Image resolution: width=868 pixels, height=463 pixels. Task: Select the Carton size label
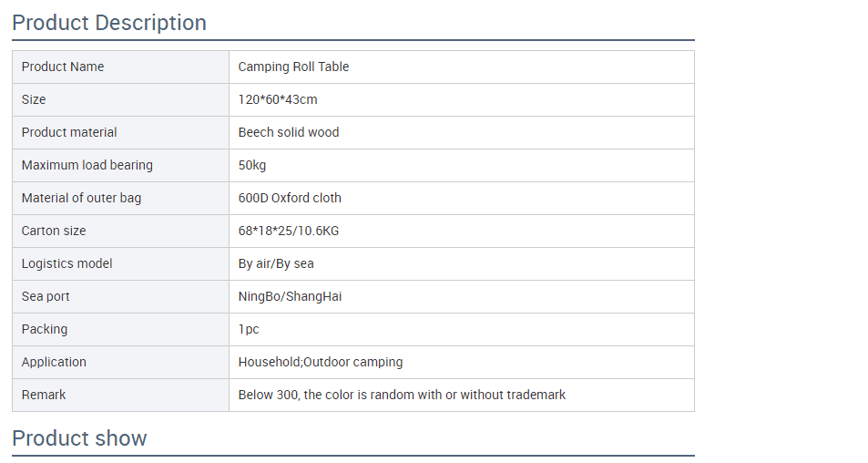pyautogui.click(x=54, y=231)
